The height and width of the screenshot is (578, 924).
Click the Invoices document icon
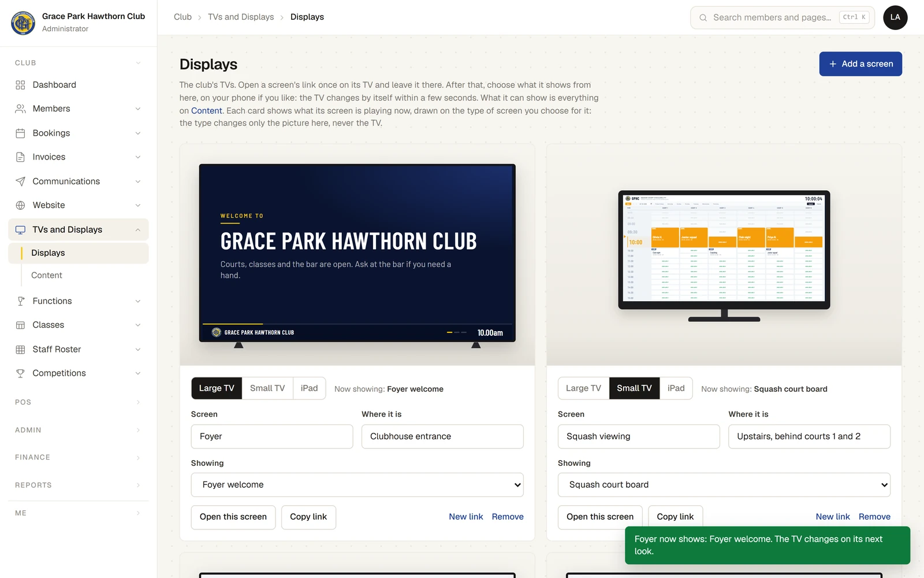(x=20, y=157)
